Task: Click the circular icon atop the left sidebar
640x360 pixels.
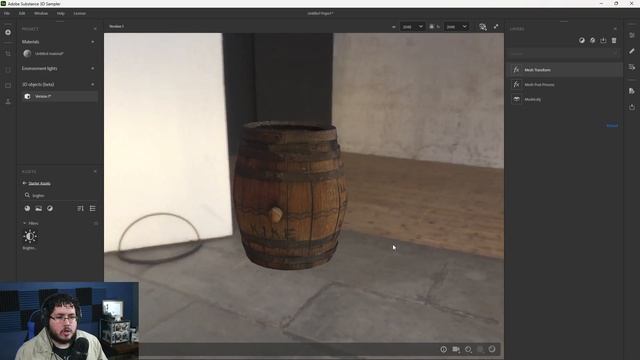Action: tap(8, 32)
